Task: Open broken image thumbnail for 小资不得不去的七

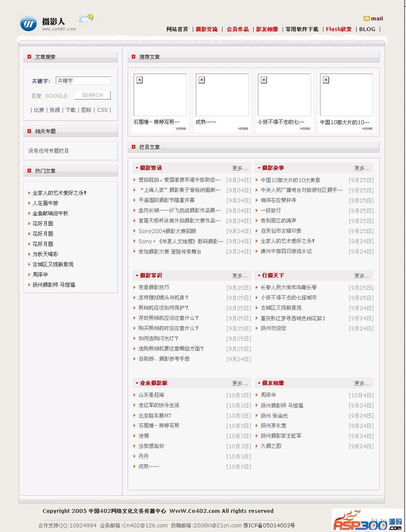Action: tap(284, 95)
